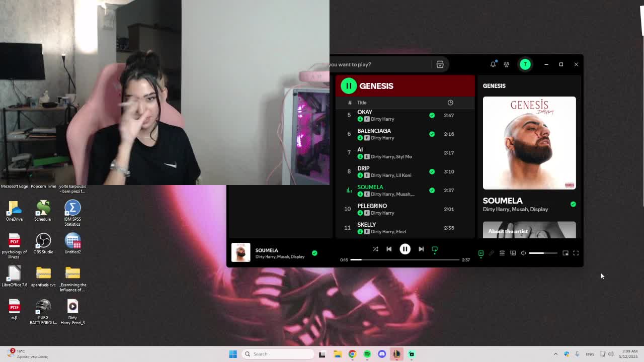Toggle saved checkmark on the DRIP track

point(432,171)
